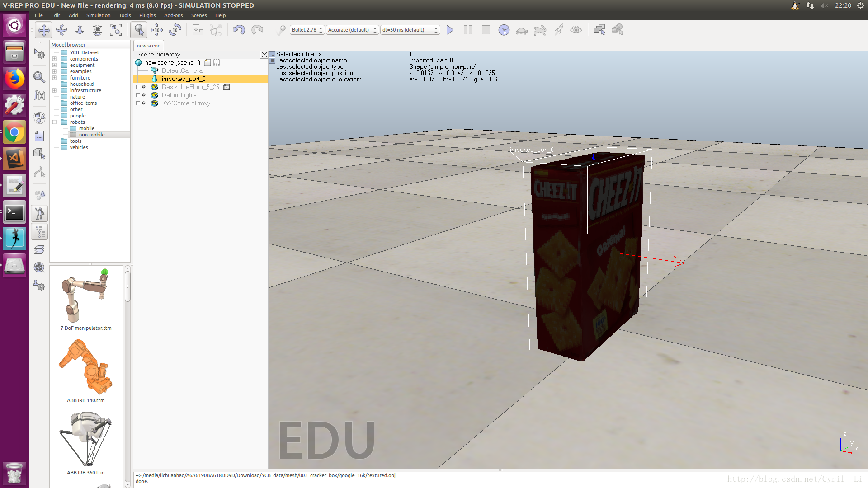
Task: Select the camera opening angle tool
Action: pos(97,30)
